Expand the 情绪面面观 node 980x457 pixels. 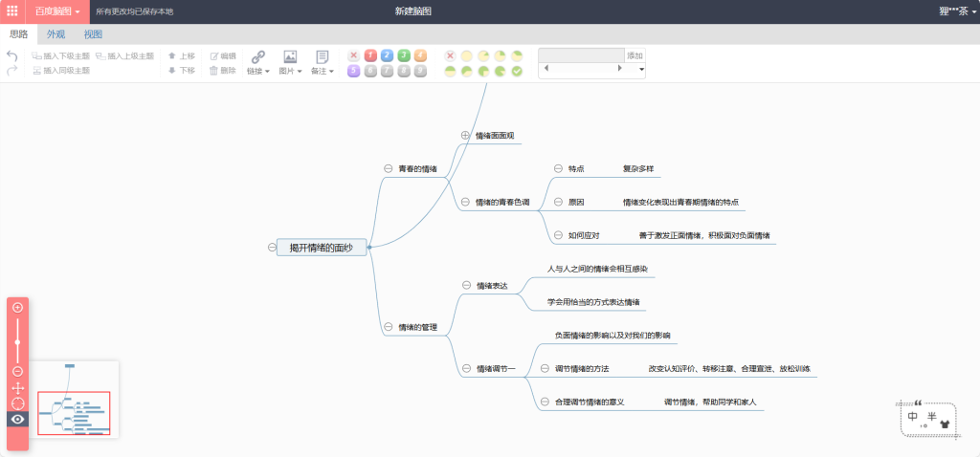coord(465,135)
